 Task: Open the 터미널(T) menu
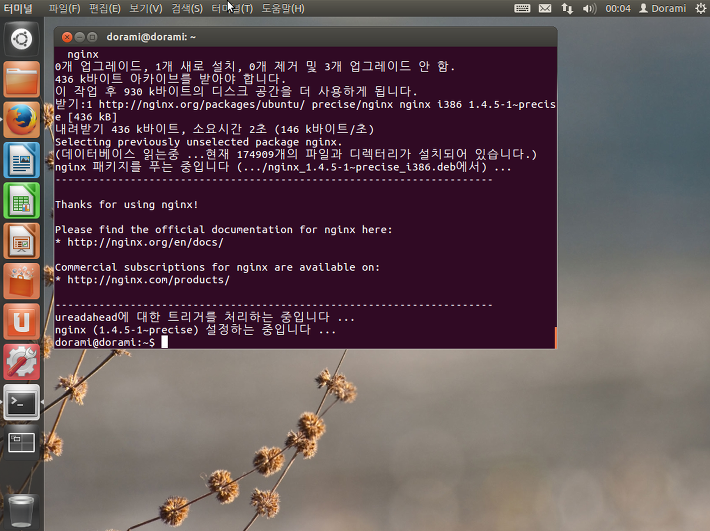click(x=232, y=8)
